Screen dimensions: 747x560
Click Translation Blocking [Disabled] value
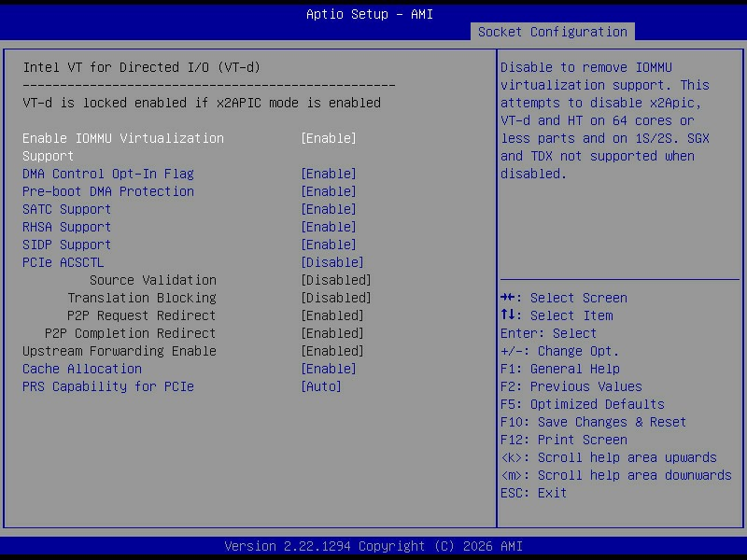coord(336,298)
